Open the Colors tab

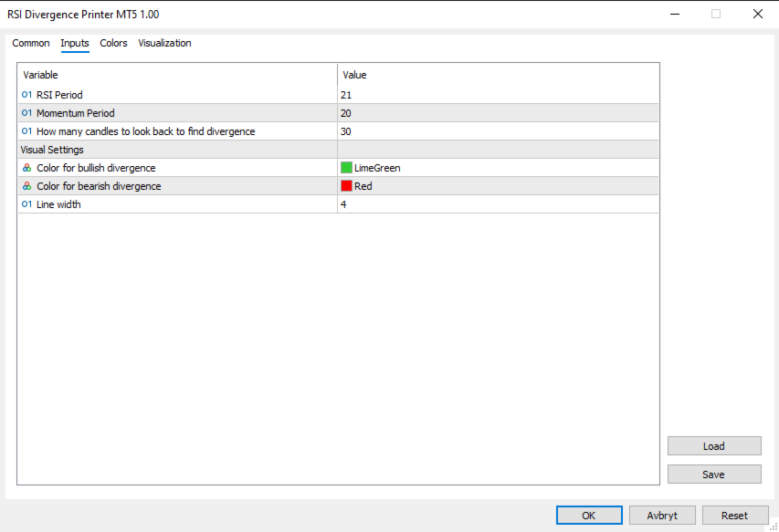click(x=113, y=43)
